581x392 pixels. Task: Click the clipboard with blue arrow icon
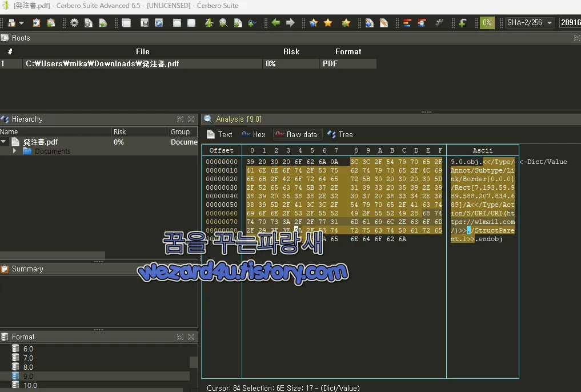37,23
